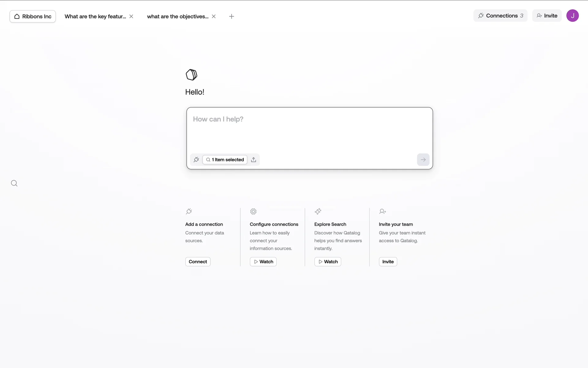Go to Ribbons Inc home
588x368 pixels.
click(x=32, y=16)
